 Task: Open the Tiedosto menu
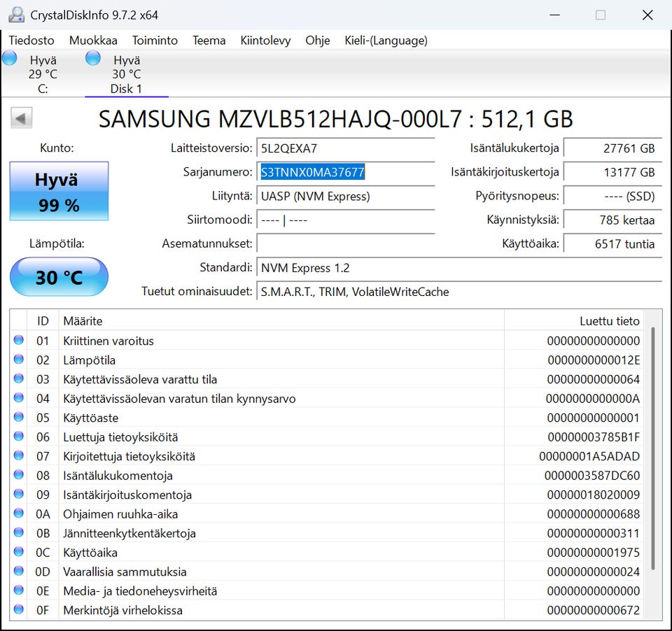(x=31, y=41)
